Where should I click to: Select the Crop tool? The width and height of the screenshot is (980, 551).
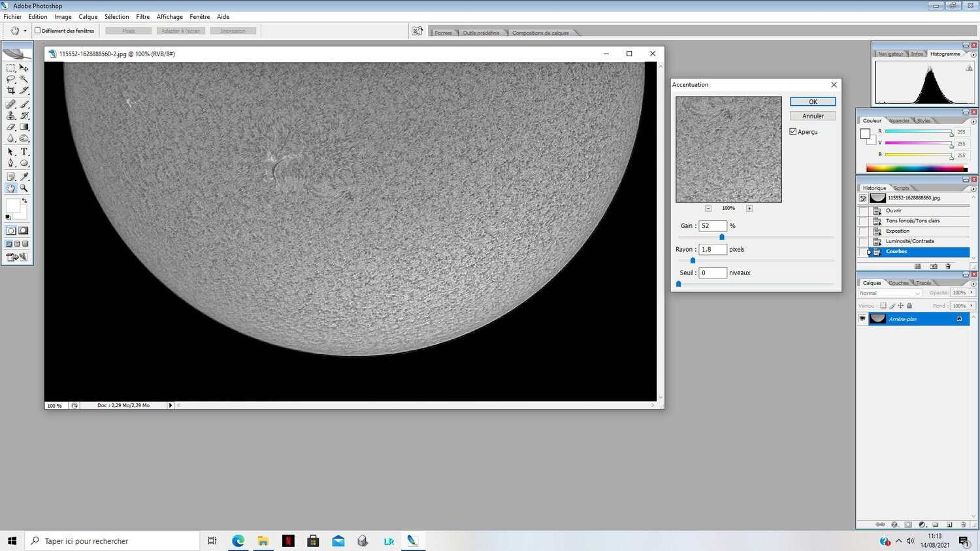click(x=10, y=90)
